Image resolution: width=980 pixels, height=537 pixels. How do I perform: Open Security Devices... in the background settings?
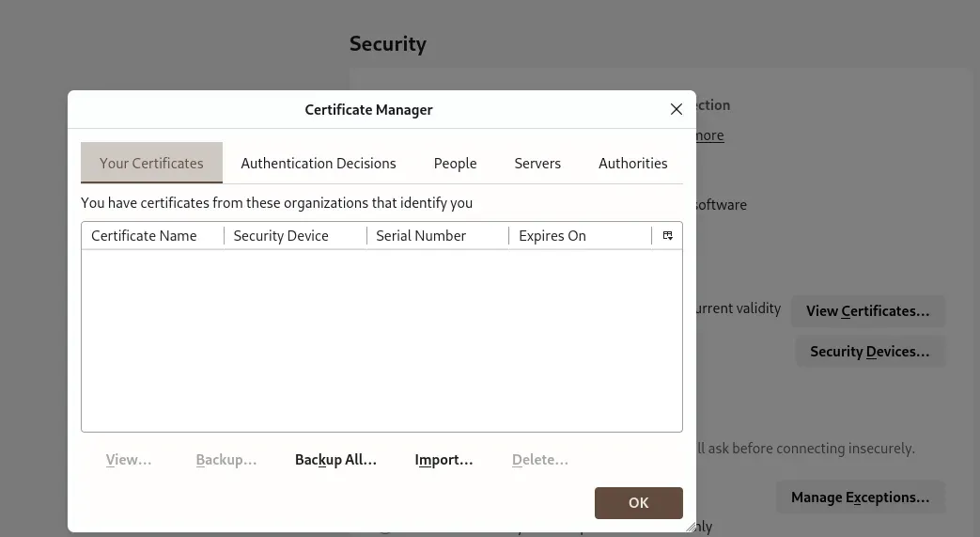point(869,352)
